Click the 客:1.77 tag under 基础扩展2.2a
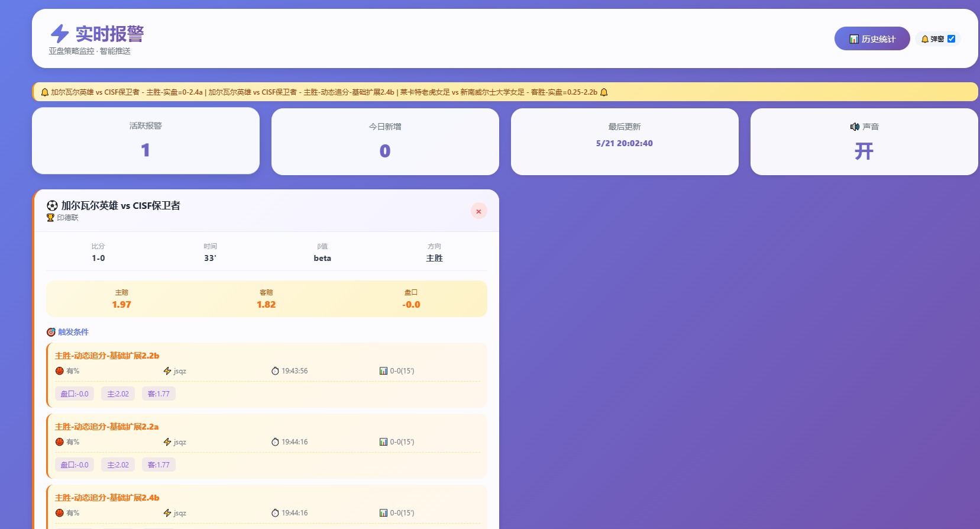The width and height of the screenshot is (980, 529). click(x=159, y=465)
